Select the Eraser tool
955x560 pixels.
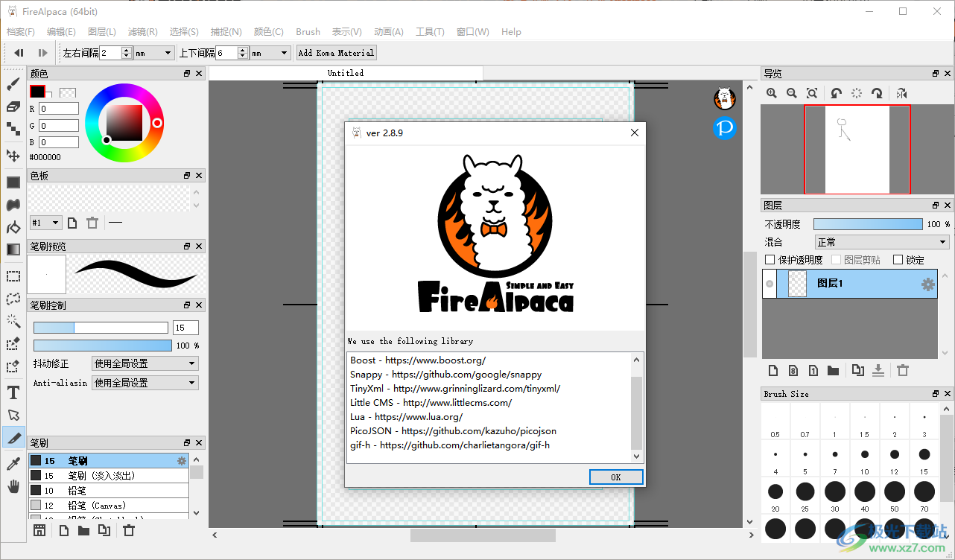pyautogui.click(x=13, y=107)
